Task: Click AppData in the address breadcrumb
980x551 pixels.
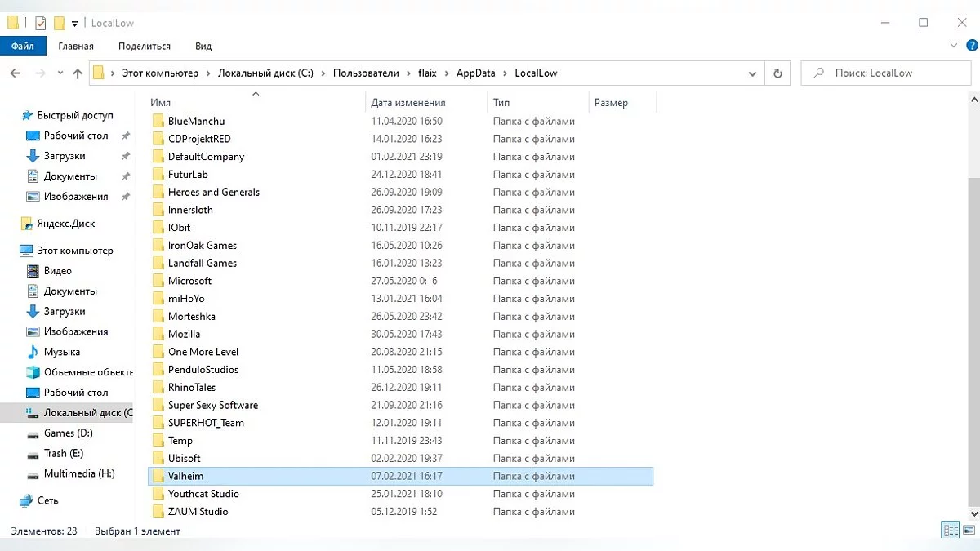Action: click(475, 73)
